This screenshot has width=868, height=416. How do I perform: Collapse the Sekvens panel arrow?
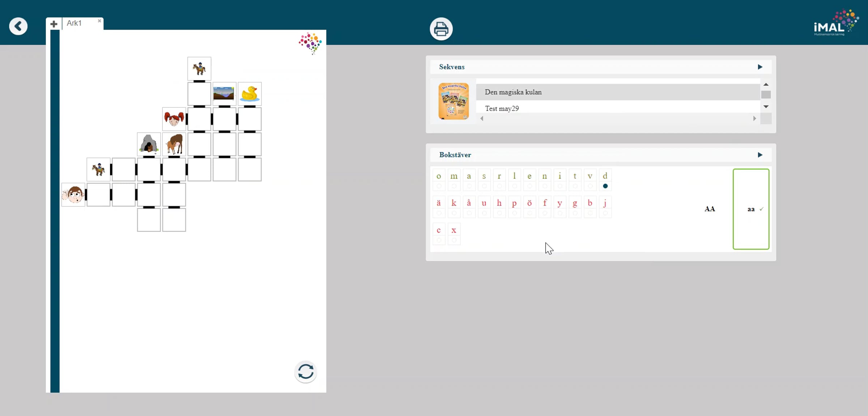pos(760,67)
